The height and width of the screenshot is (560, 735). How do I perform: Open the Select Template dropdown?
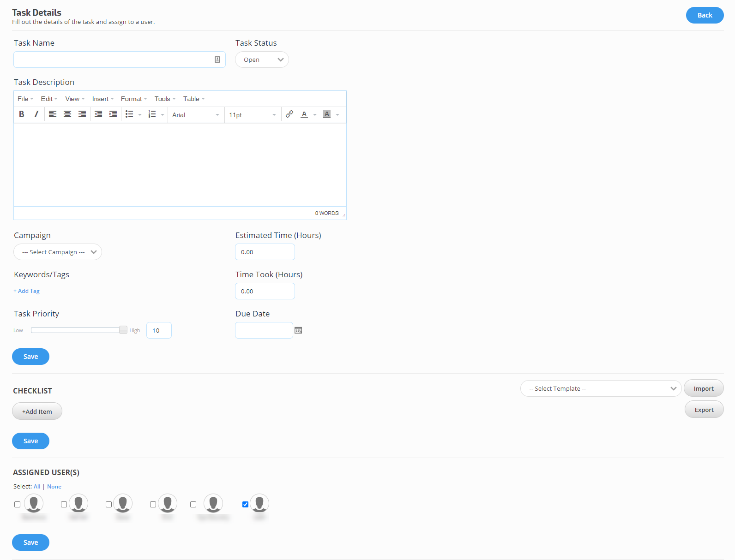pos(601,388)
